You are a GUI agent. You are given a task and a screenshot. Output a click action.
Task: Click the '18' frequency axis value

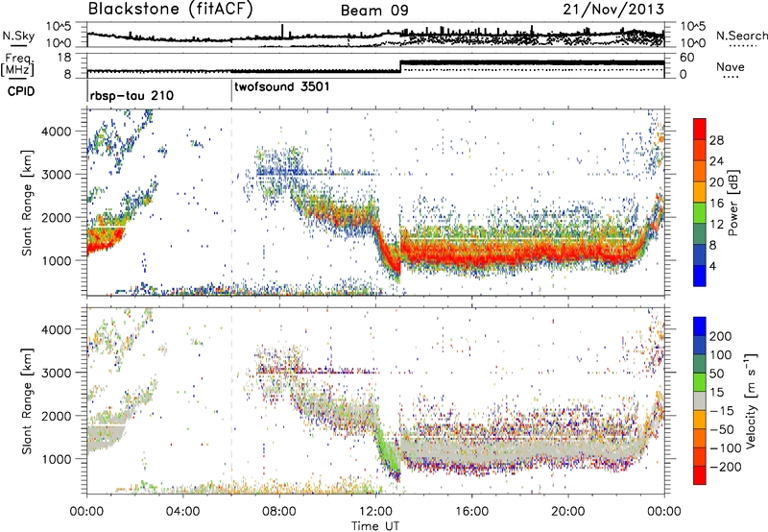click(x=64, y=58)
